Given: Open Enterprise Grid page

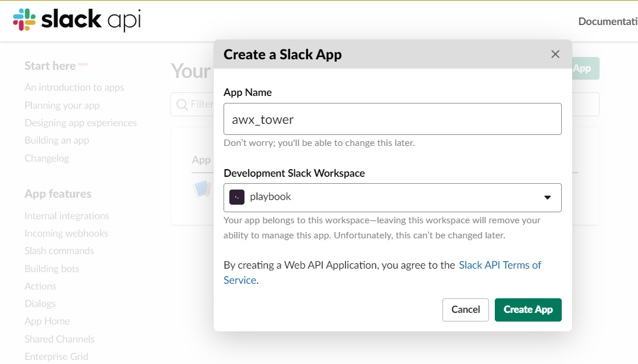Looking at the screenshot, I should [x=56, y=356].
